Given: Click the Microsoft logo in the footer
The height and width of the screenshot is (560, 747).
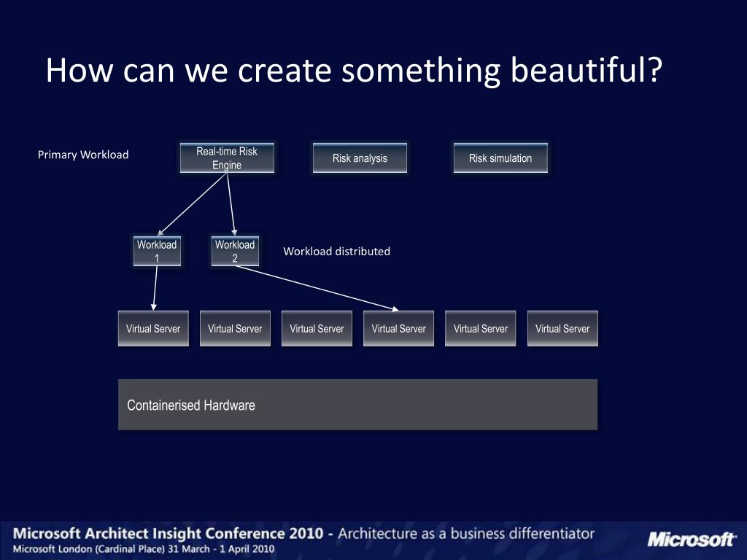Looking at the screenshot, I should pos(692,540).
